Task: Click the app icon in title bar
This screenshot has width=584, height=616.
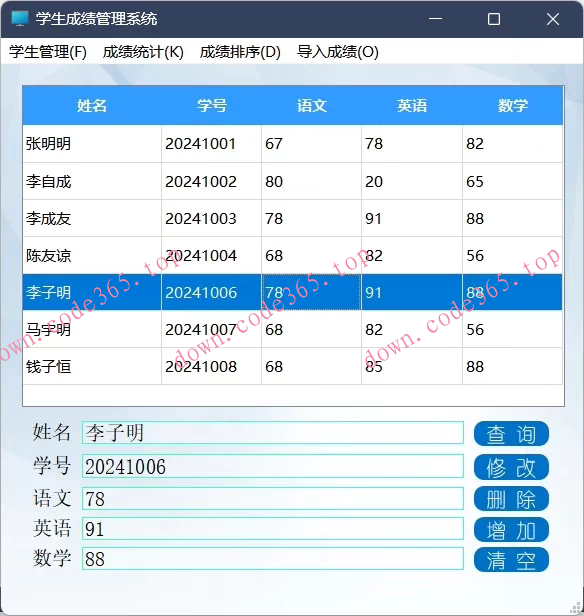Action: coord(20,19)
